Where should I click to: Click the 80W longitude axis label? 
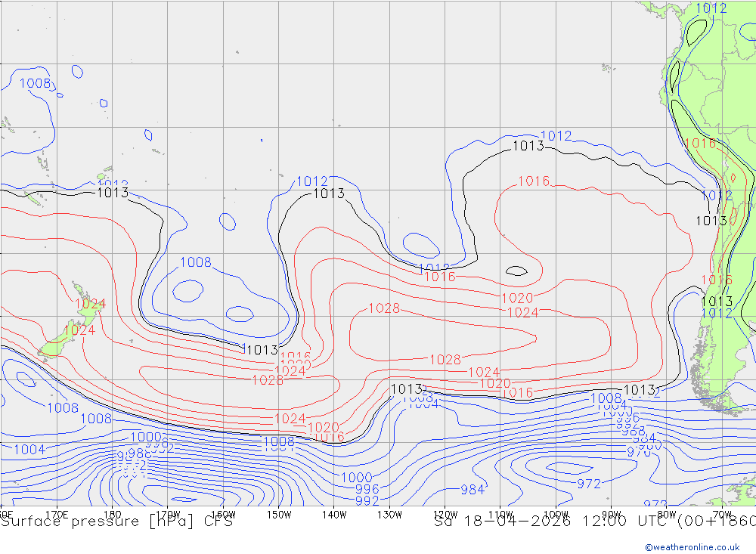click(666, 515)
